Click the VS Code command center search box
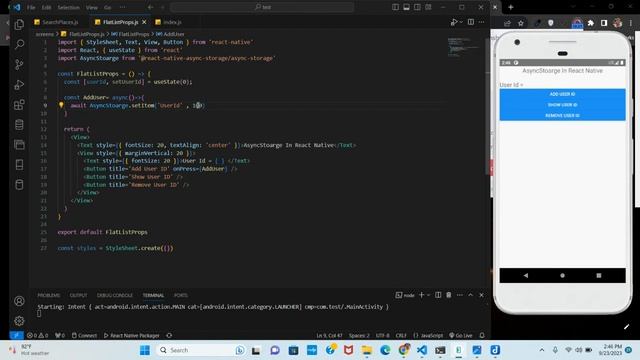 [x=262, y=7]
